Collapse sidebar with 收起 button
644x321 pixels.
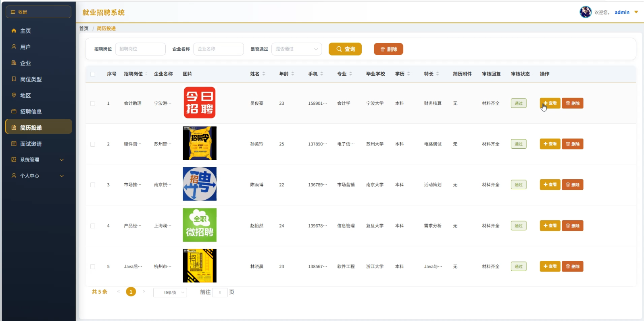pos(38,12)
